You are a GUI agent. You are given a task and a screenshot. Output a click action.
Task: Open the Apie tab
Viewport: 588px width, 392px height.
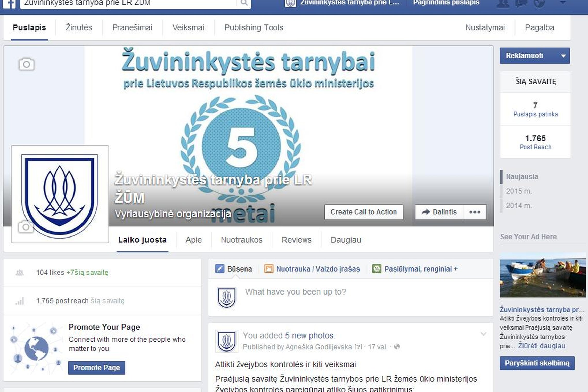coord(194,240)
